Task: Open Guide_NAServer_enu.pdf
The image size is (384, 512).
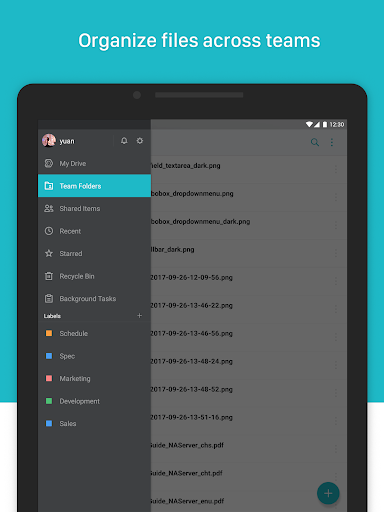Action: [249, 502]
